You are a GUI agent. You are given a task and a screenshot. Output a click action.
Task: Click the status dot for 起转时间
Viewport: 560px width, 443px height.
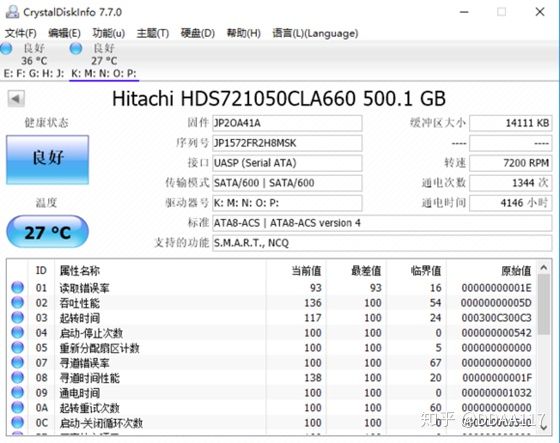tap(18, 318)
